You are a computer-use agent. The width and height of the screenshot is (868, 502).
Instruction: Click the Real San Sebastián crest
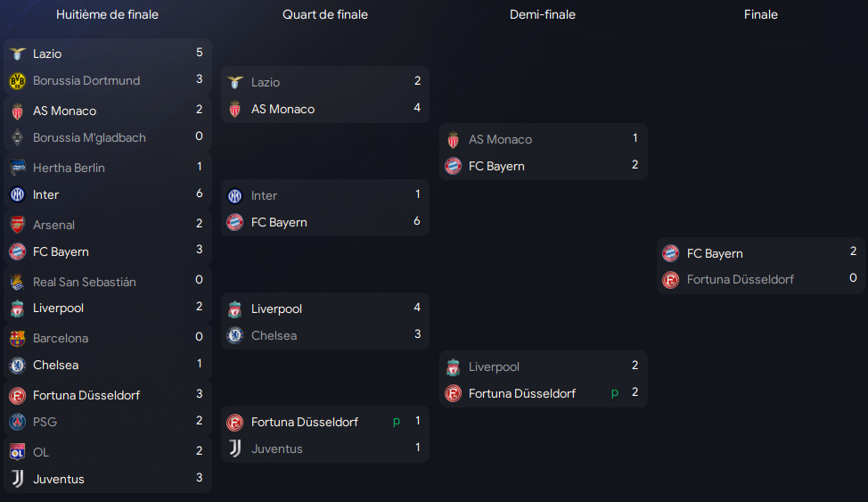point(17,282)
